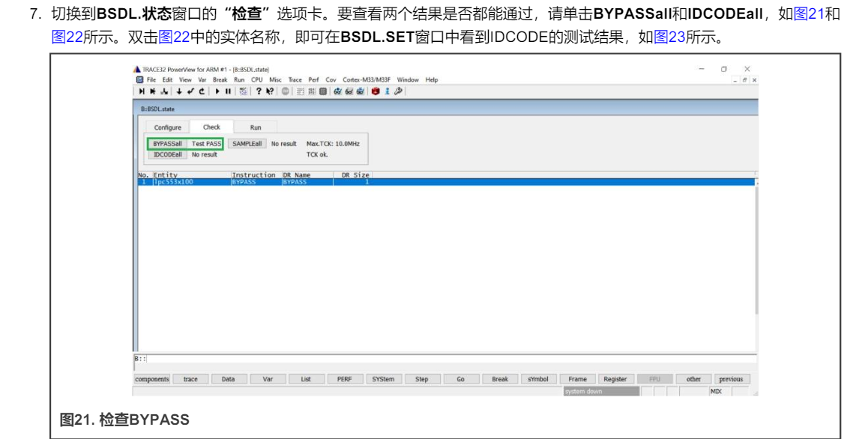Click the question mark Help icon

point(259,91)
